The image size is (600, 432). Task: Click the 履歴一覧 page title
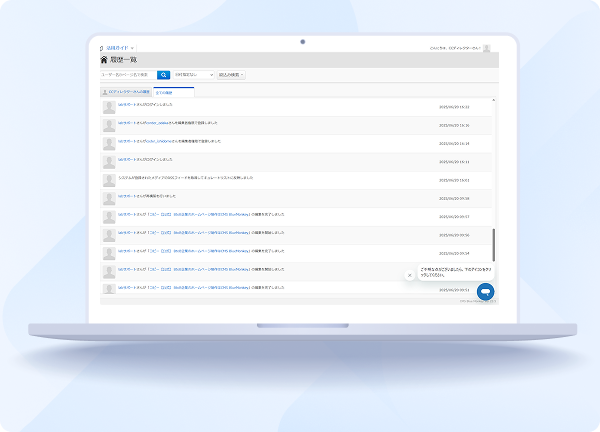point(124,60)
